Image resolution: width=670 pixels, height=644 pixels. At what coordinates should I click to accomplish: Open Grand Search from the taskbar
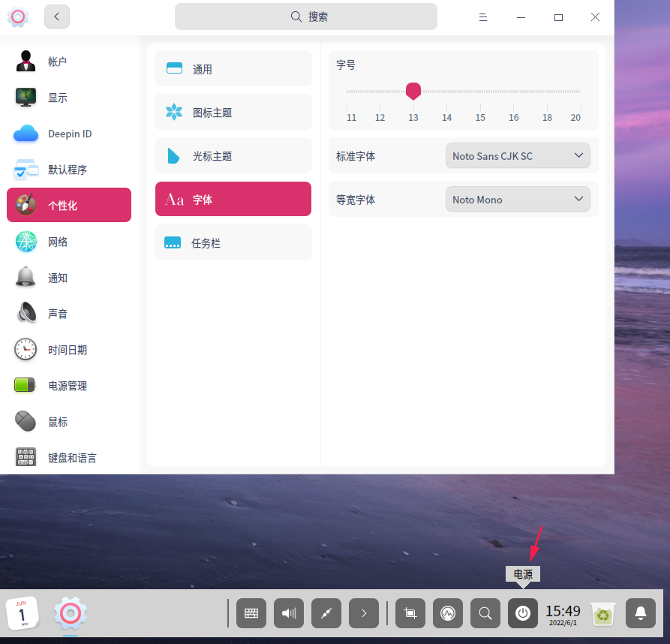(x=485, y=613)
